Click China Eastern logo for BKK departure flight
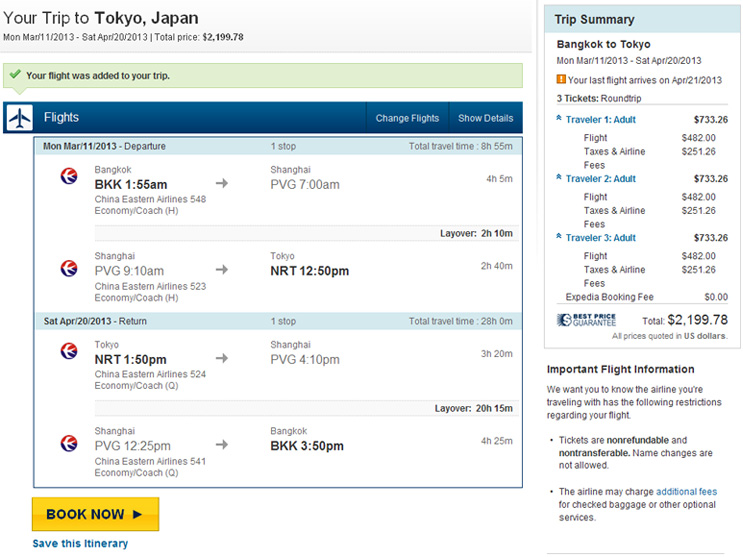 tap(68, 177)
